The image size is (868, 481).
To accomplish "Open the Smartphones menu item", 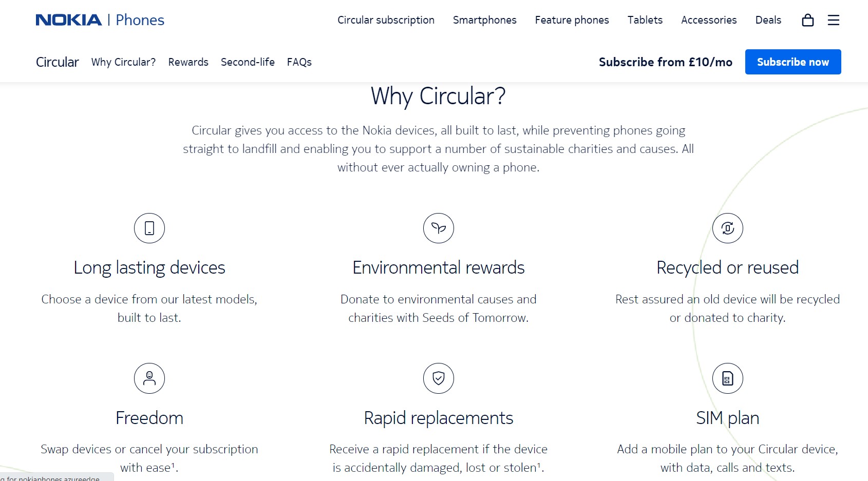I will pyautogui.click(x=485, y=20).
